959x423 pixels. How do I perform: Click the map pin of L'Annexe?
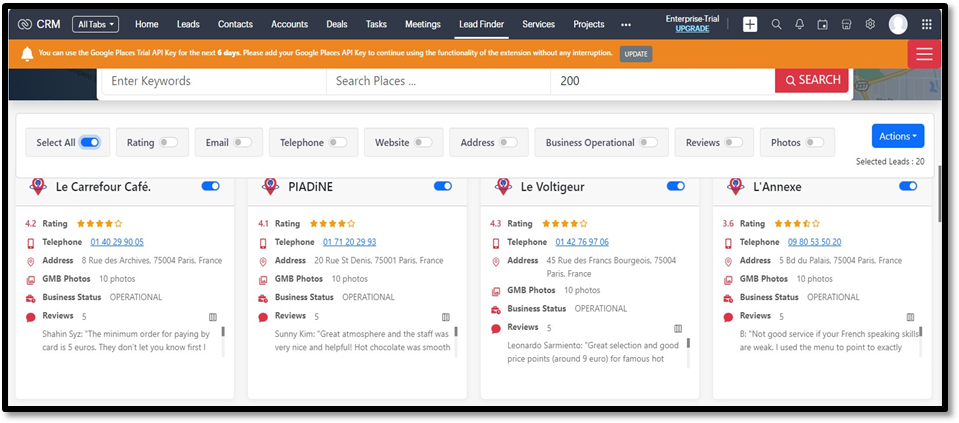(x=736, y=186)
